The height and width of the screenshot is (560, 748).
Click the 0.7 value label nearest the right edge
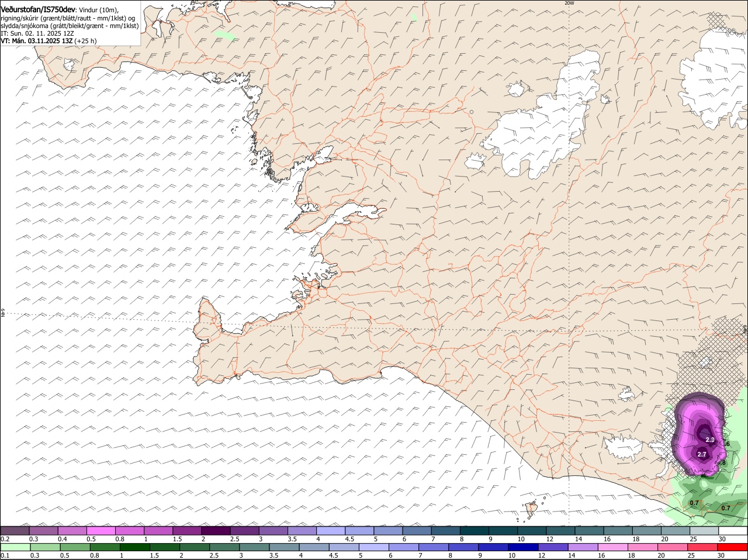point(725,508)
